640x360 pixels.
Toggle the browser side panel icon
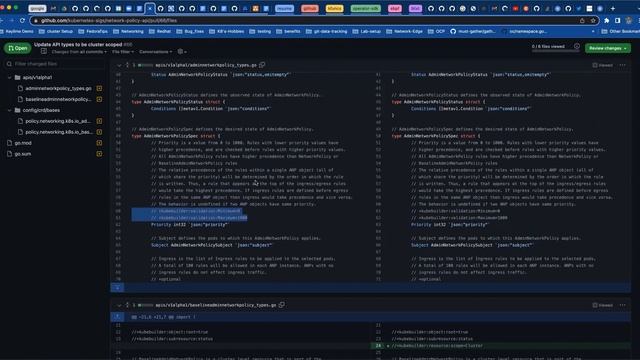click(x=618, y=20)
